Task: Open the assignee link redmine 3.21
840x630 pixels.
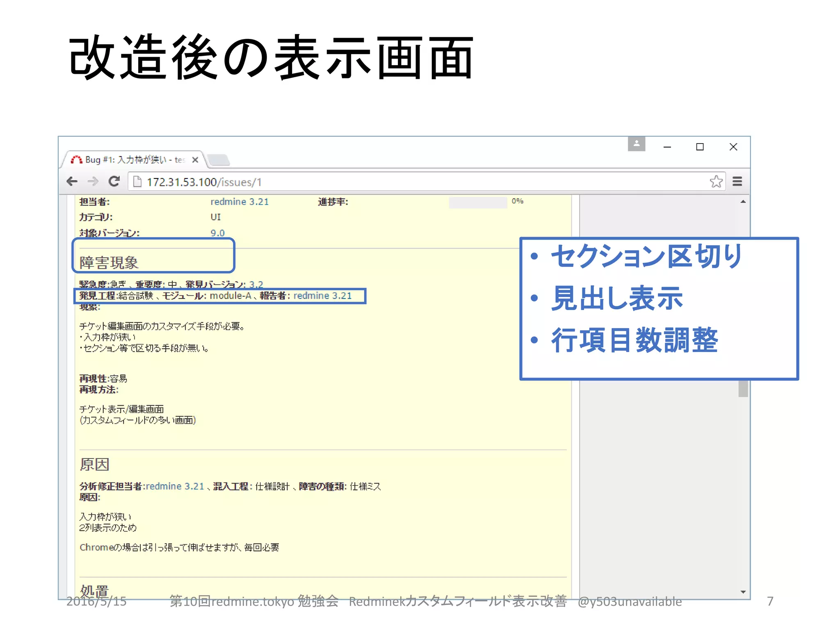Action: click(240, 202)
